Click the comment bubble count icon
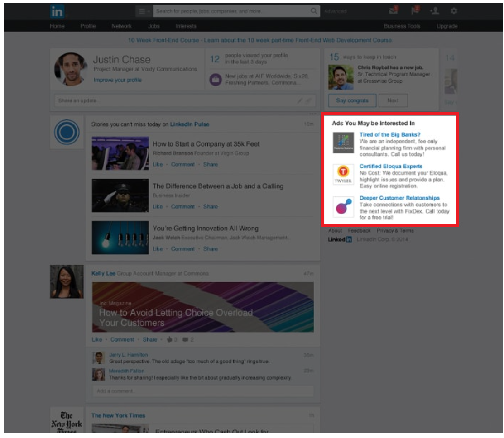504x438 pixels. tap(185, 339)
